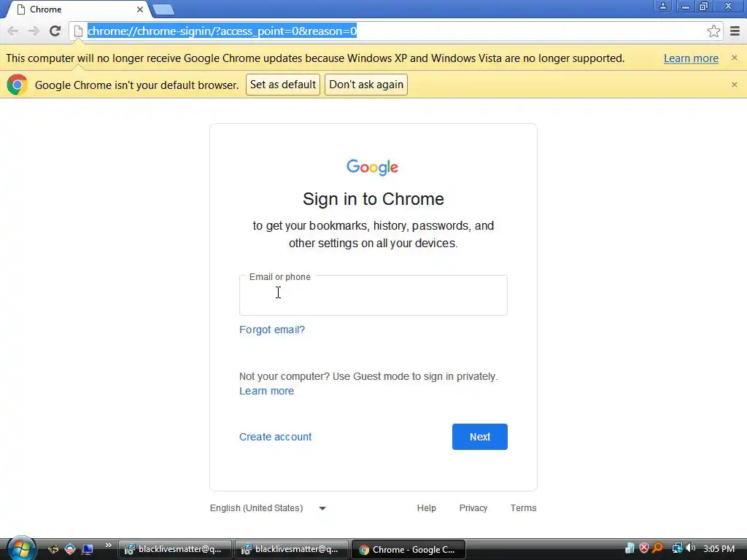Open Learn more about Guest mode

click(267, 391)
